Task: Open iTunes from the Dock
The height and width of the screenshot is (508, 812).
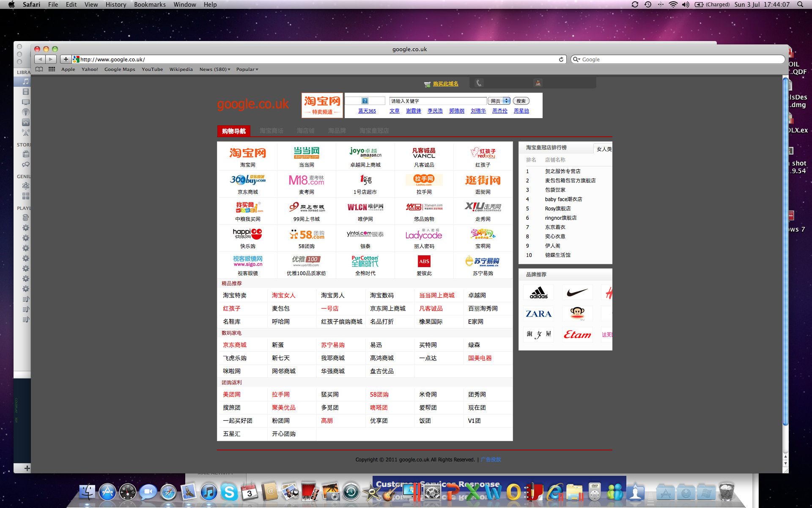Action: (209, 492)
